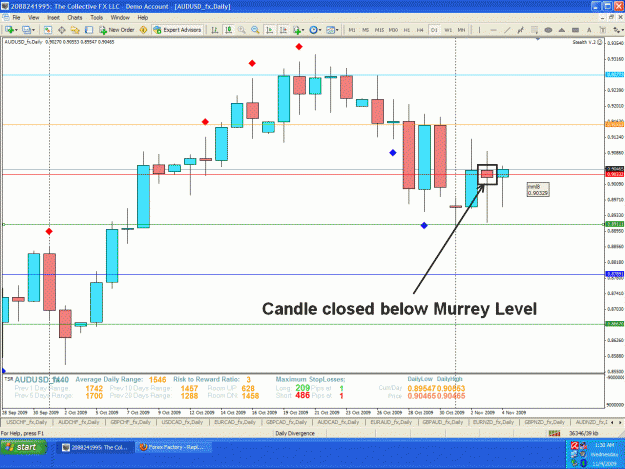Select the M15 timeframe

click(x=379, y=30)
